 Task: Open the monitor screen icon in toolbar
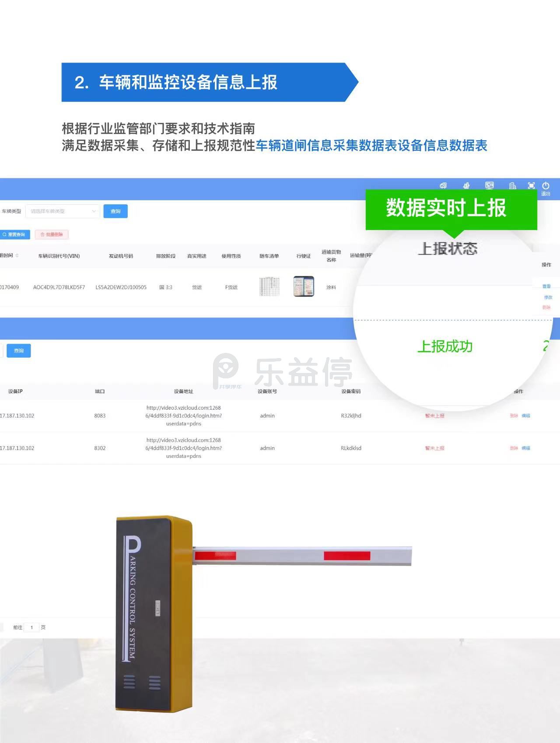[x=490, y=185]
